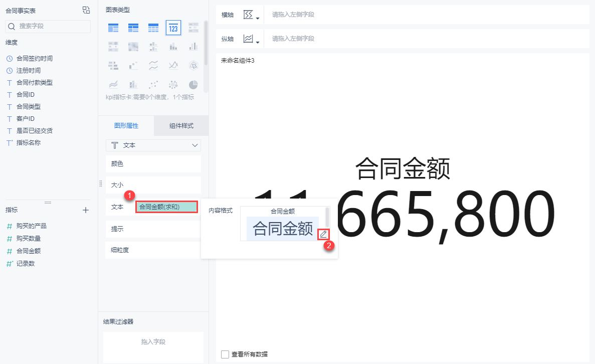
Task: Select the combined bar-line chart icon
Action: (x=133, y=84)
